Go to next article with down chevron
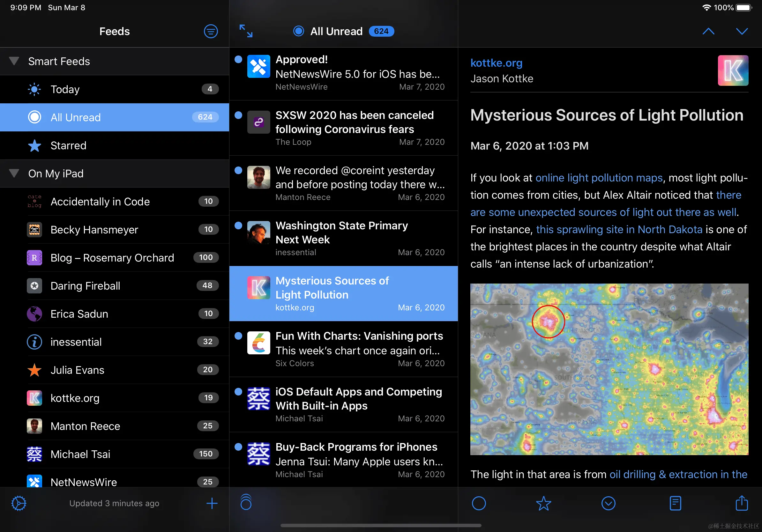 tap(742, 31)
